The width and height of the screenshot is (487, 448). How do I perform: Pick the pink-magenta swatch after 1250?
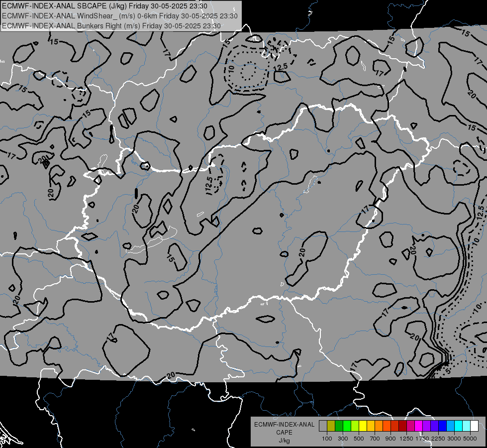pos(410,426)
